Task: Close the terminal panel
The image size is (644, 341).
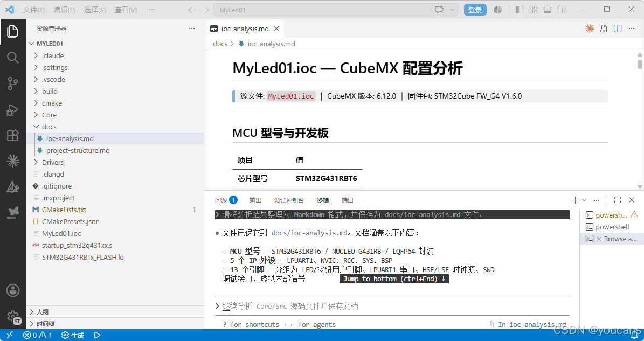Action: (x=632, y=200)
